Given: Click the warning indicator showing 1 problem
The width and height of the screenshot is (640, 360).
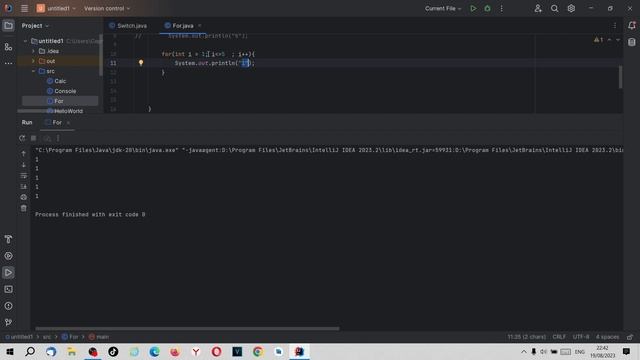Looking at the screenshot, I should (x=598, y=40).
